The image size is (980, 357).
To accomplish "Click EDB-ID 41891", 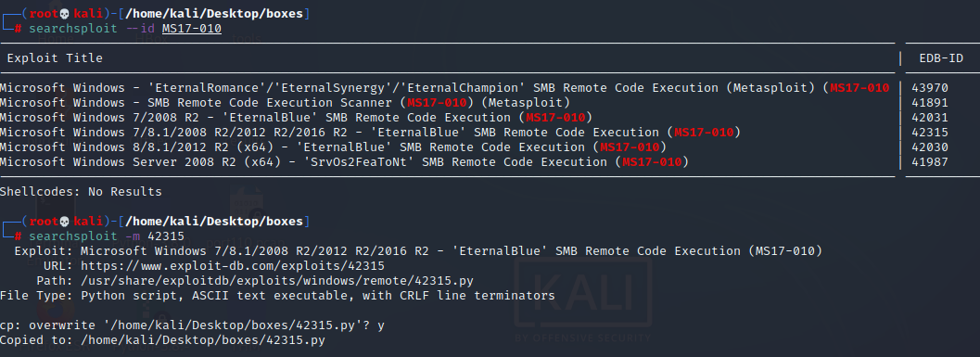I will [930, 103].
